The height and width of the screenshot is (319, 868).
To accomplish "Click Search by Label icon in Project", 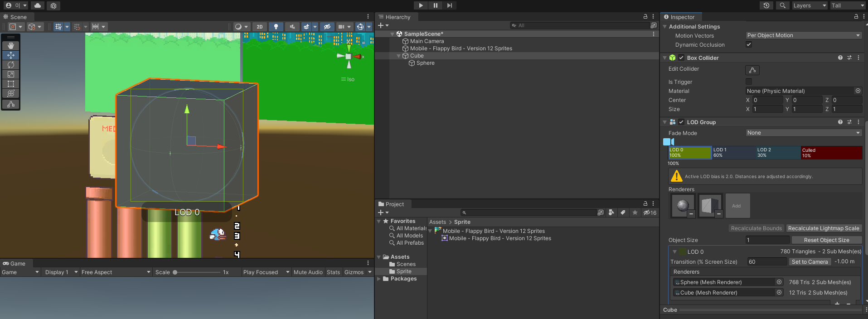I will click(x=623, y=213).
